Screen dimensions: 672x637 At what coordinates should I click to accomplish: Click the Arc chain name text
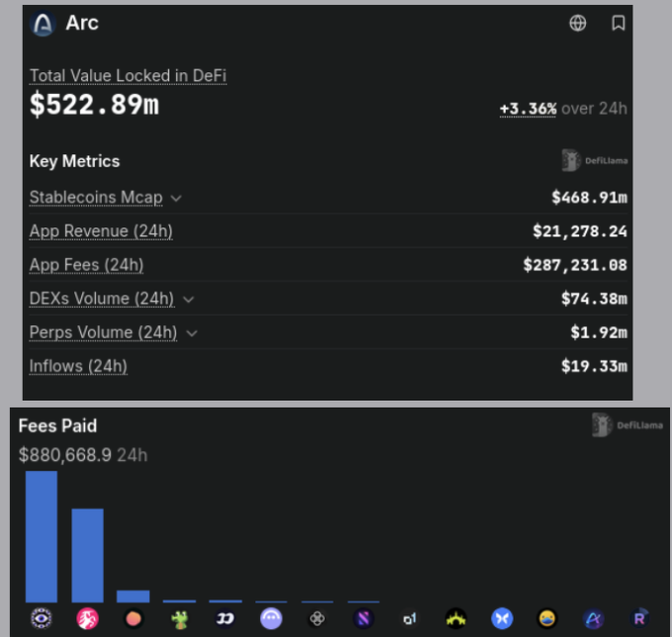[82, 23]
